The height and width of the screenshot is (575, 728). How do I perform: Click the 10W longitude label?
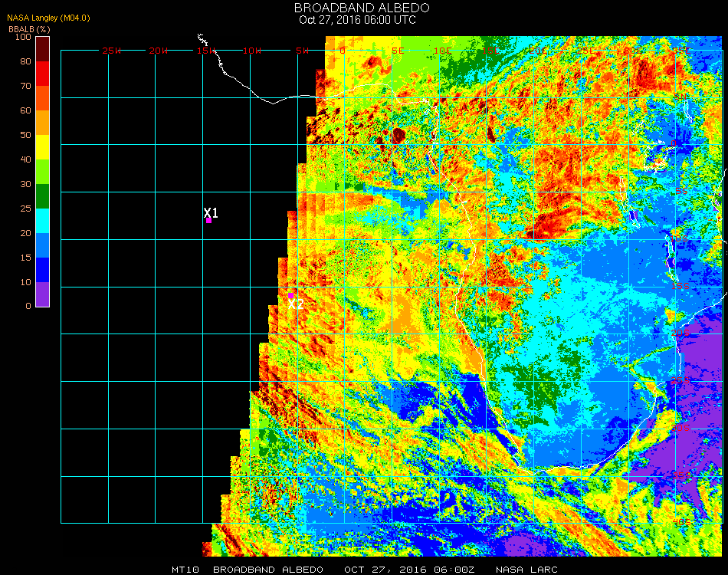pyautogui.click(x=252, y=51)
